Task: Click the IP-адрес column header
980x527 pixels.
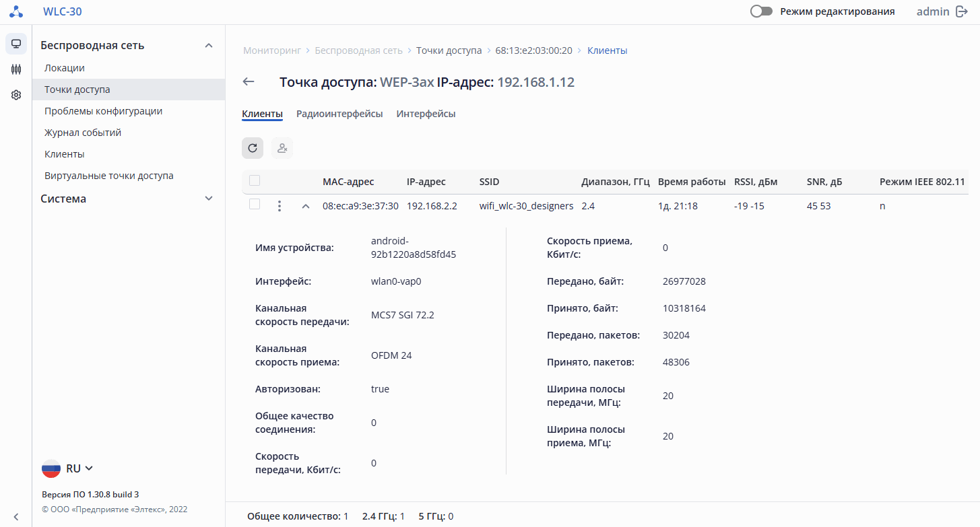Action: (x=426, y=182)
